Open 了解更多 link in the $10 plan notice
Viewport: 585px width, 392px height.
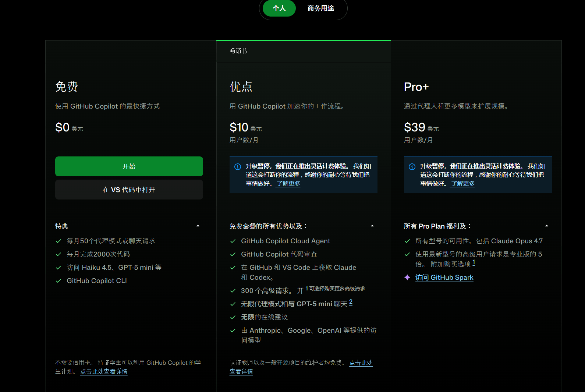[288, 183]
